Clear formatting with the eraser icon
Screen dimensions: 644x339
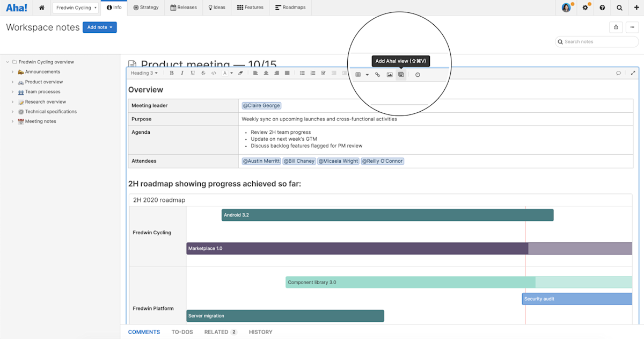point(240,73)
